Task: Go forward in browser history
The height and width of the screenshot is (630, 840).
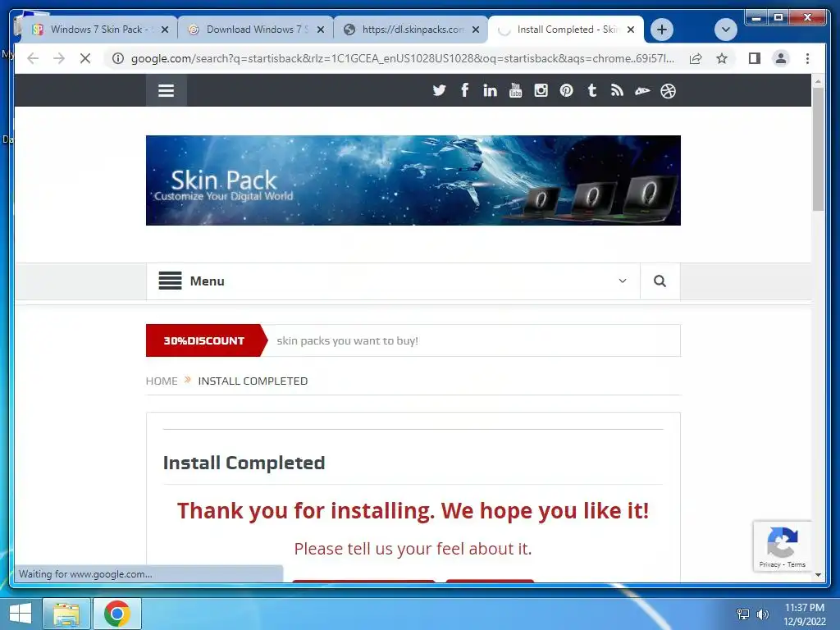Action: [x=59, y=58]
